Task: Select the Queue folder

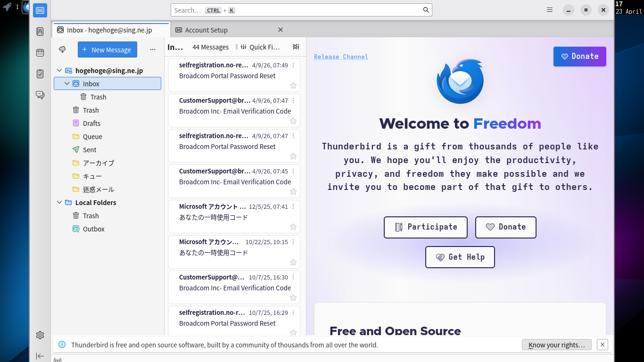Action: click(x=107, y=137)
